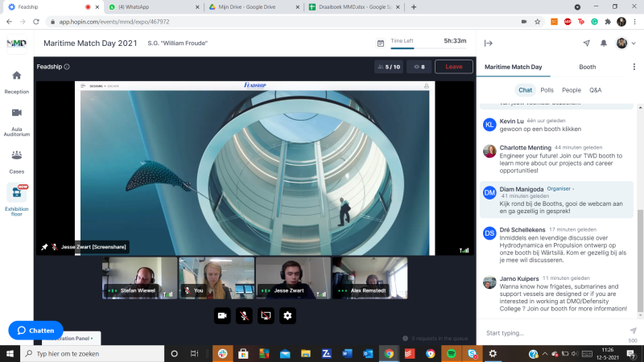
Task: Select the Polls tab
Action: point(547,90)
